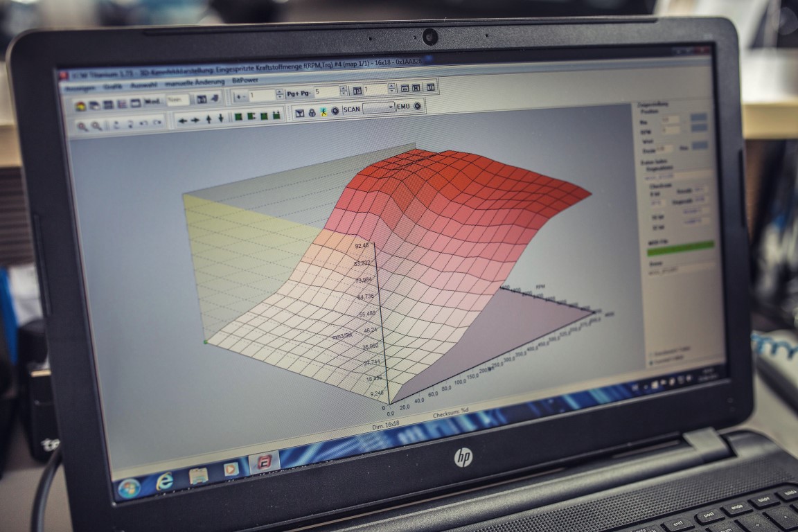The image size is (798, 532).
Task: Click the Mod. toolbar button
Action: coord(152,102)
